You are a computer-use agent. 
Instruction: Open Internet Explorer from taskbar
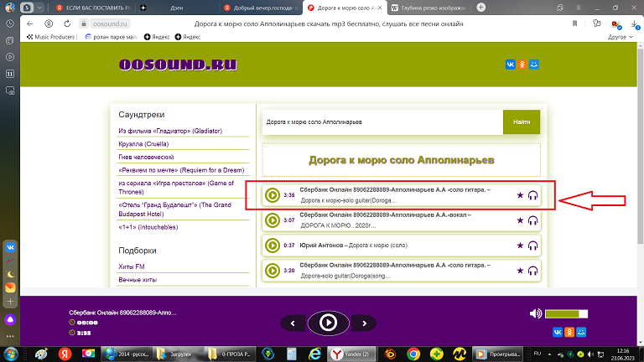(315, 354)
